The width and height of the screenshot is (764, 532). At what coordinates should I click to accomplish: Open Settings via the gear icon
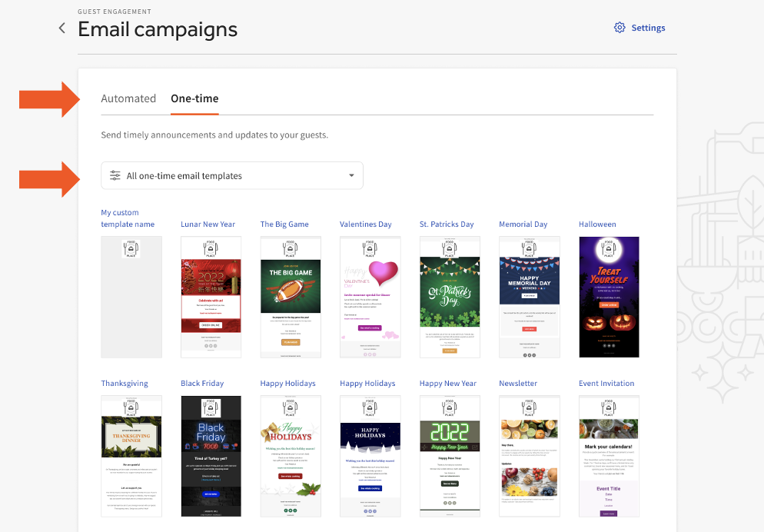pos(620,27)
